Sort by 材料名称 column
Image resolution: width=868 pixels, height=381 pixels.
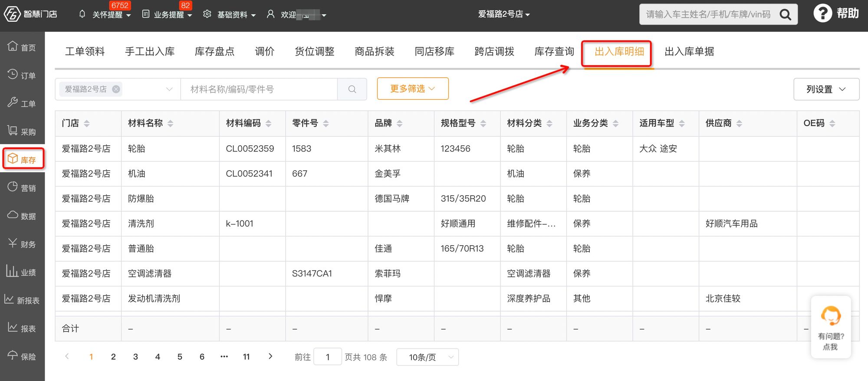[x=170, y=123]
